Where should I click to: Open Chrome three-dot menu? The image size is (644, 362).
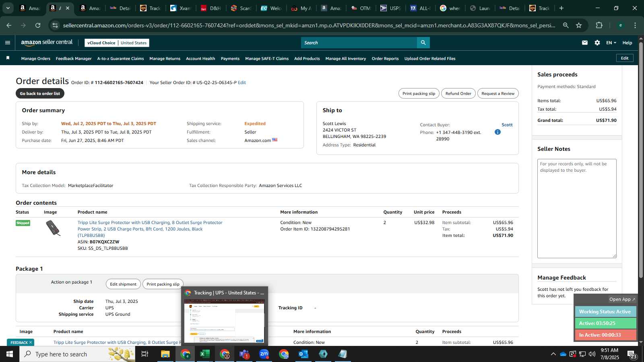point(635,25)
